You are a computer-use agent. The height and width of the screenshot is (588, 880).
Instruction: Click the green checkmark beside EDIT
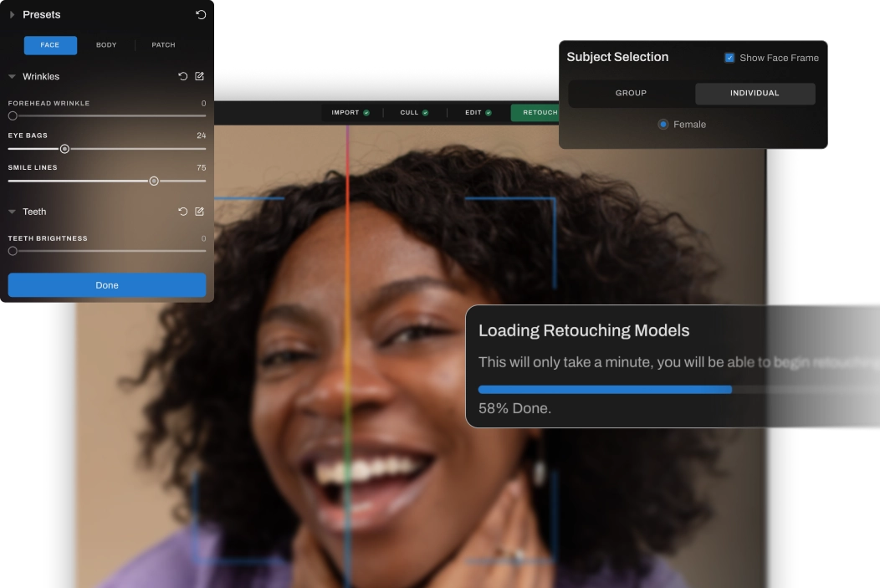[489, 112]
